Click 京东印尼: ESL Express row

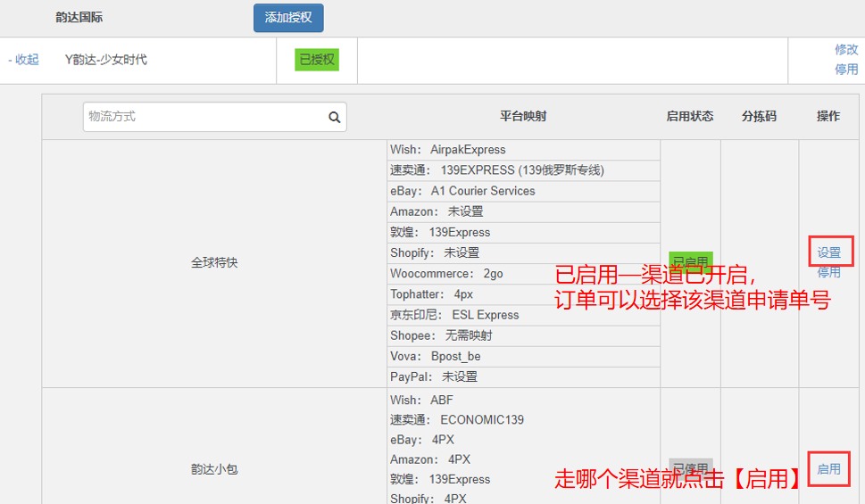(523, 316)
